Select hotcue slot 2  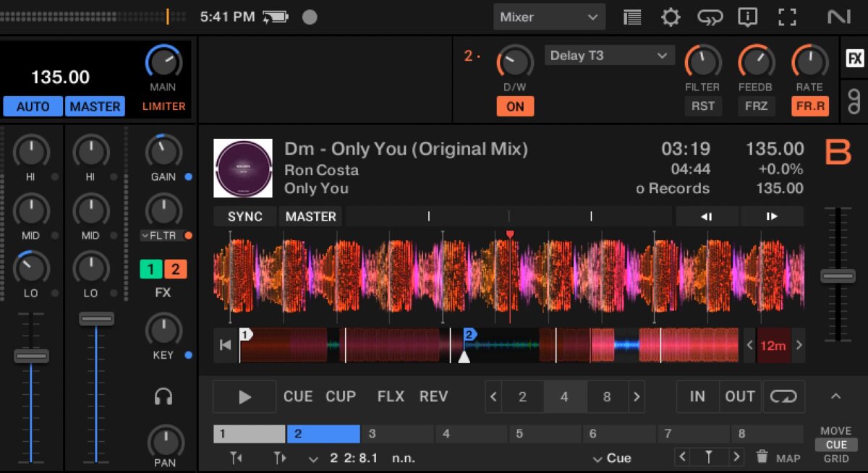[323, 434]
